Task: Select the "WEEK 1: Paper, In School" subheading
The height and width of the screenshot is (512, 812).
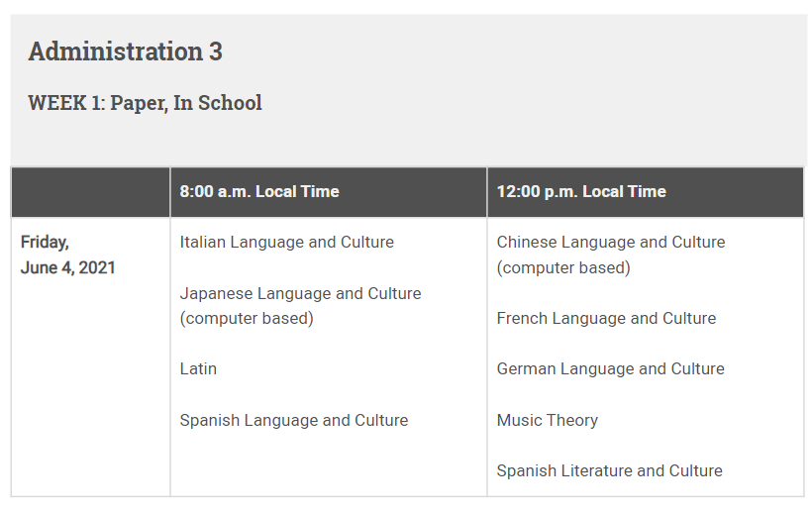Action: point(145,103)
